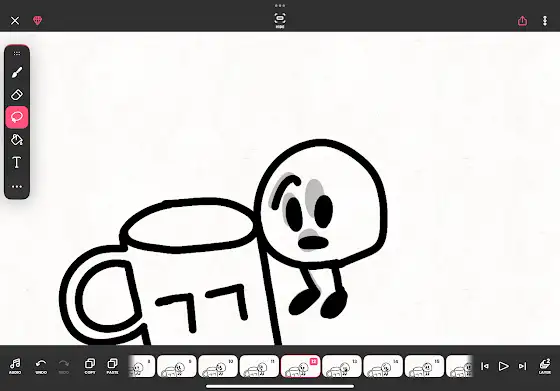
Task: Select frame 10 thumbnail
Action: [x=218, y=366]
